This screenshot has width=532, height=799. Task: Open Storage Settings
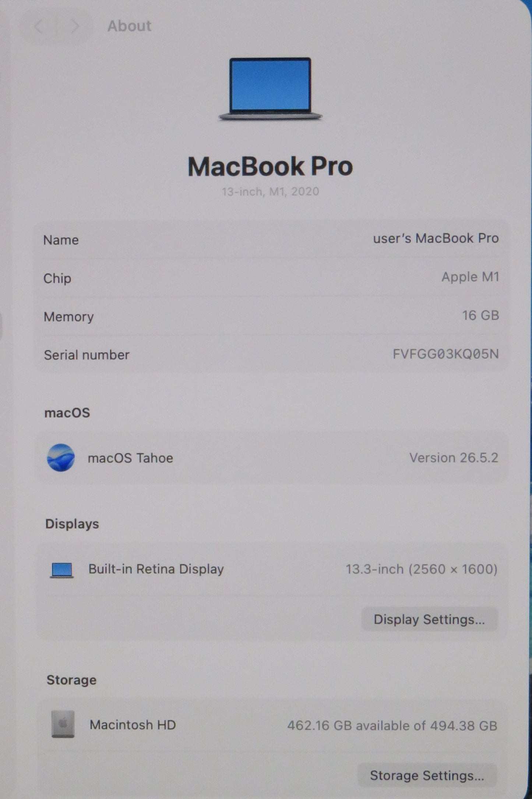(427, 775)
